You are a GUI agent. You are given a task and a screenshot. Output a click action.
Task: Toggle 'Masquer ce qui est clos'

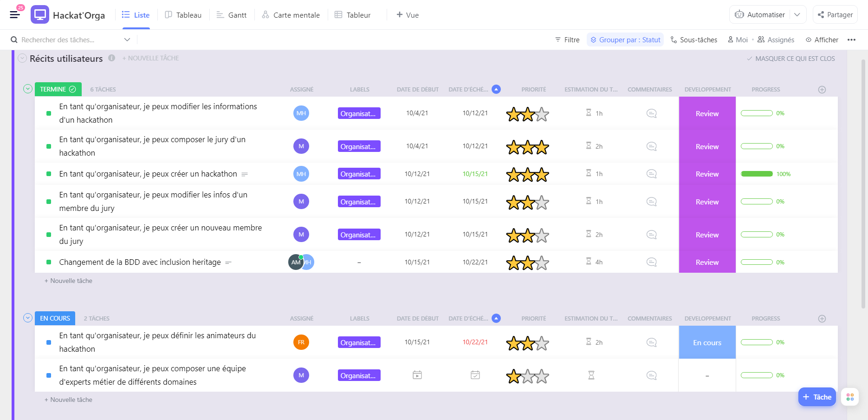coord(790,59)
